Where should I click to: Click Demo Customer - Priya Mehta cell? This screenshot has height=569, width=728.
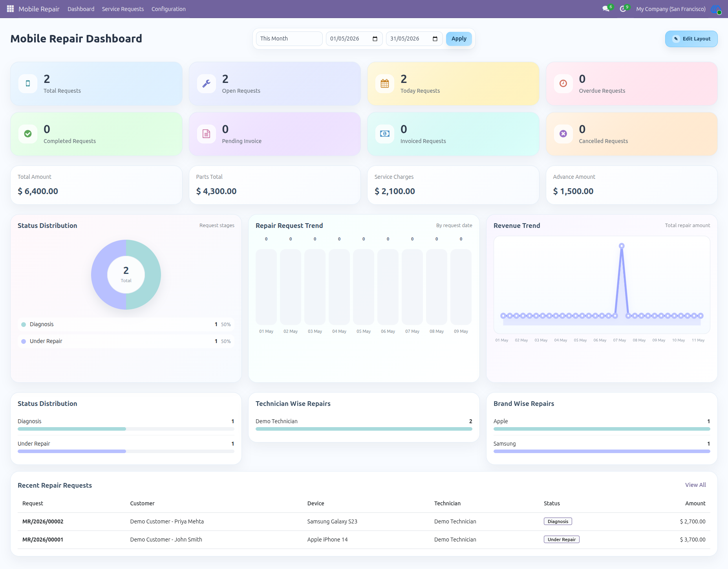(167, 521)
